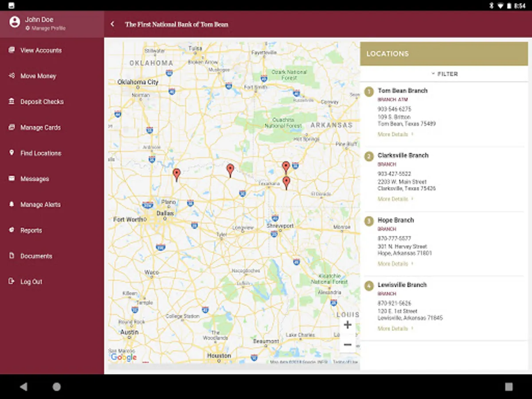Click the Houston label on the map

click(x=219, y=356)
